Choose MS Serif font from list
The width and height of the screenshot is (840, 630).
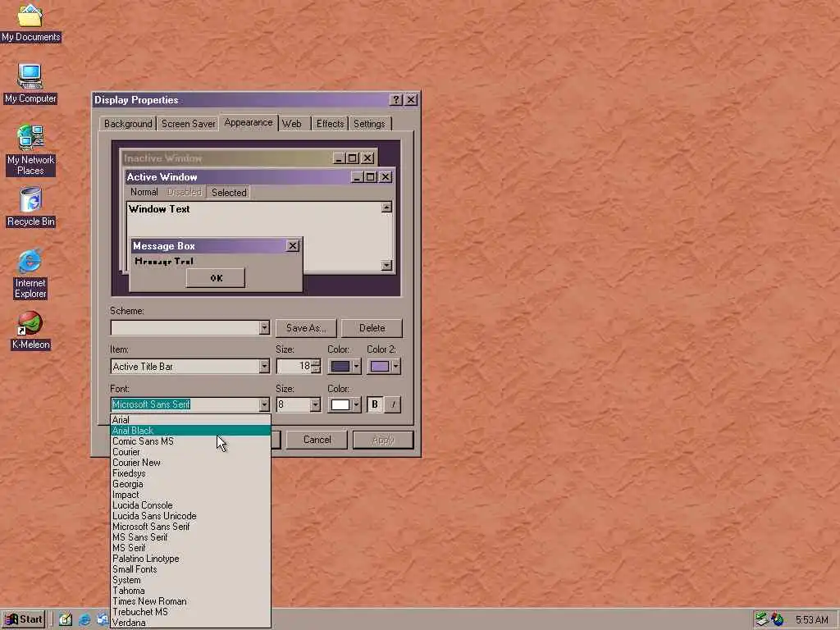[x=190, y=548]
